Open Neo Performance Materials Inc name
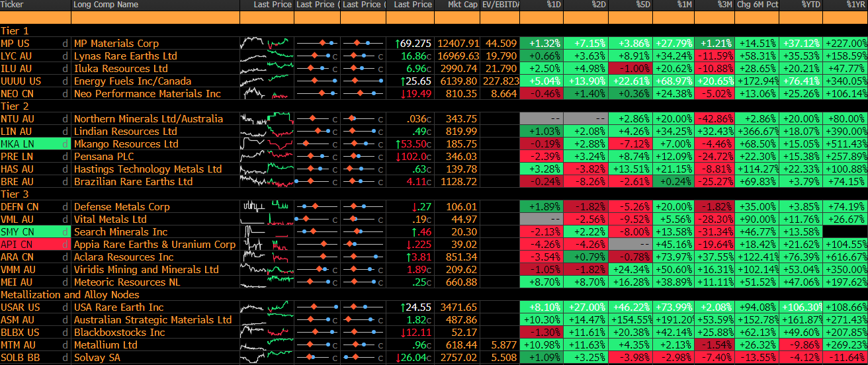Screen dimensions: 868x365 point(148,94)
